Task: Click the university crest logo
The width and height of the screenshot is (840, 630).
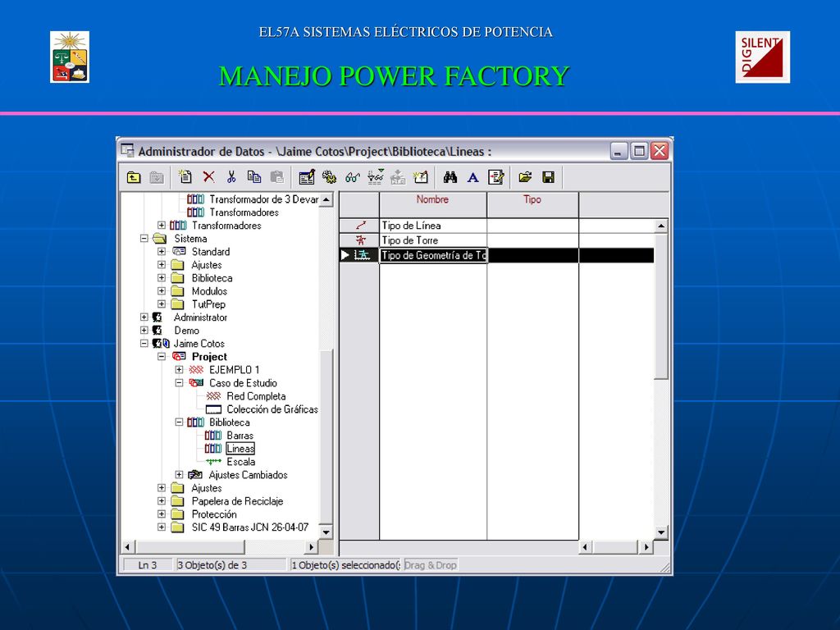Action: [x=70, y=57]
